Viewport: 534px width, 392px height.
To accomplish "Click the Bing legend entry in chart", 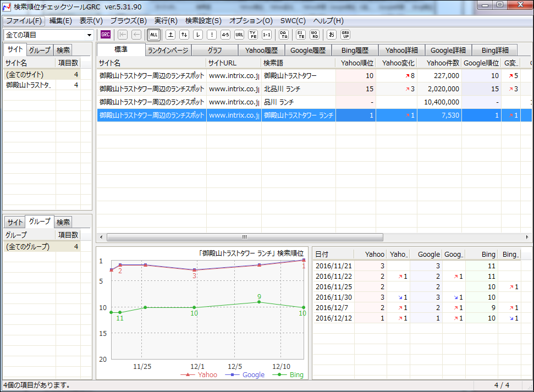I will click(x=288, y=374).
